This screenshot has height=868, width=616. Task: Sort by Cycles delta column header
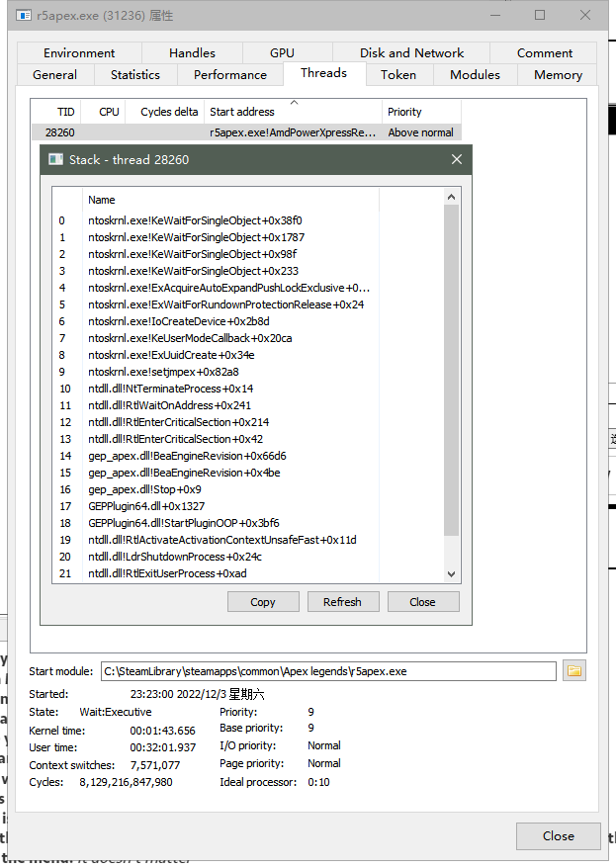click(x=165, y=112)
